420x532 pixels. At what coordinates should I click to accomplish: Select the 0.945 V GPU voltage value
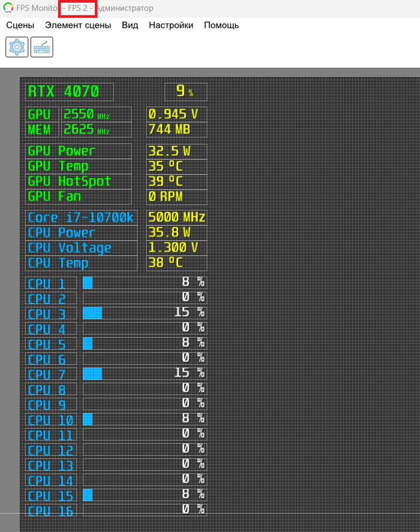coord(177,114)
